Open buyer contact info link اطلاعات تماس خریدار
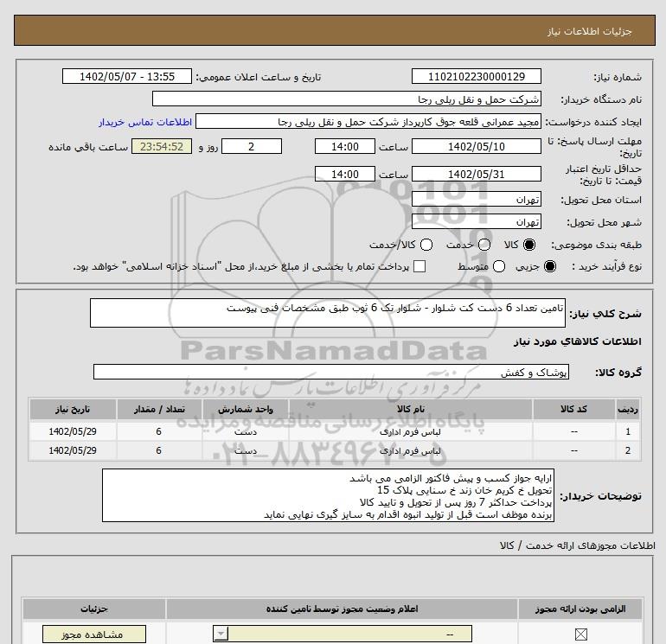Image resolution: width=666 pixels, height=644 pixels. click(145, 122)
